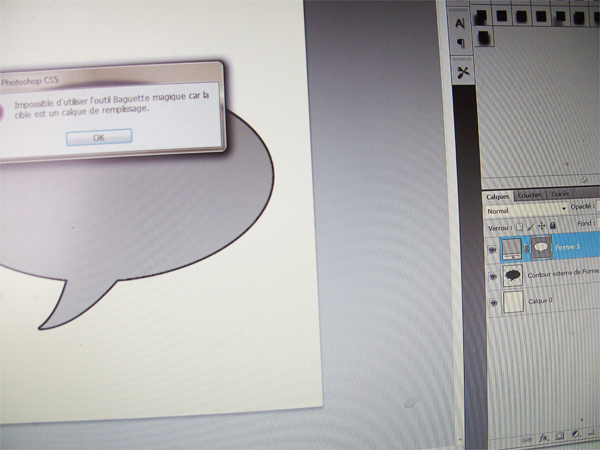The height and width of the screenshot is (450, 600).
Task: Open the fx layer style menu
Action: tap(543, 437)
